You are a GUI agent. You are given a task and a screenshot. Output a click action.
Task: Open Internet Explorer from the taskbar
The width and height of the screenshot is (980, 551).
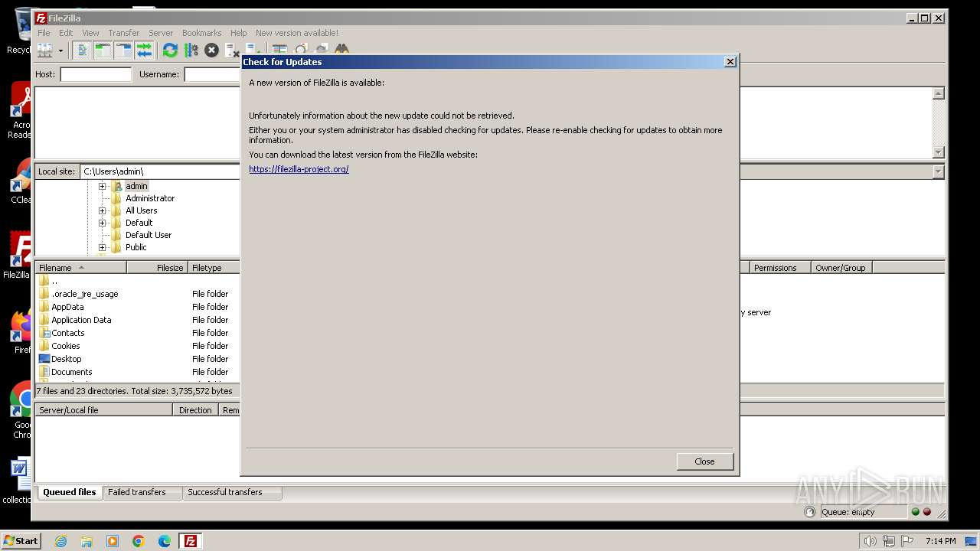tap(60, 541)
